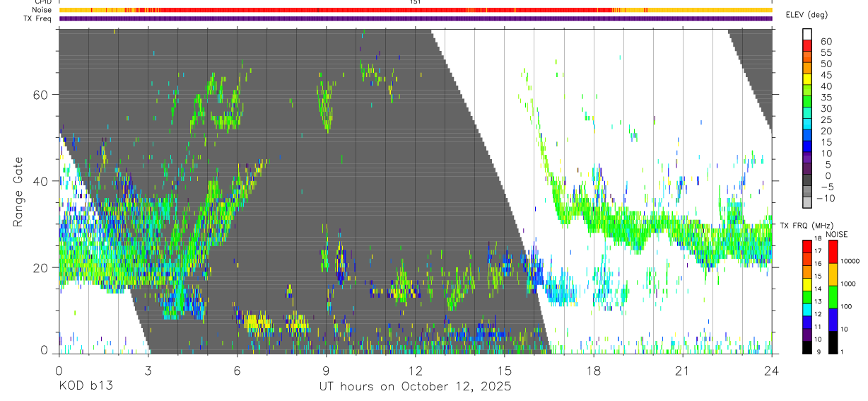Viewport: 868px width, 401px height.
Task: Click the 'TX FRQ (MHz)' legend title
Action: pyautogui.click(x=807, y=225)
